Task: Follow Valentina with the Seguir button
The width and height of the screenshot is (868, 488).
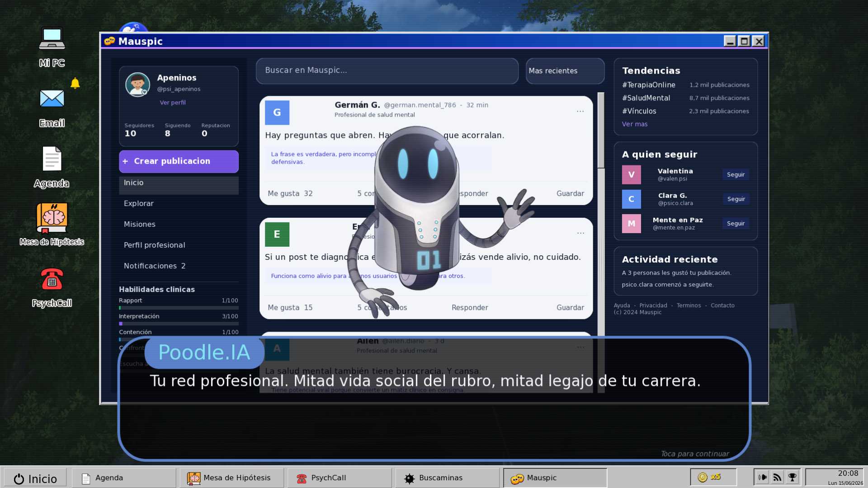Action: pyautogui.click(x=736, y=174)
